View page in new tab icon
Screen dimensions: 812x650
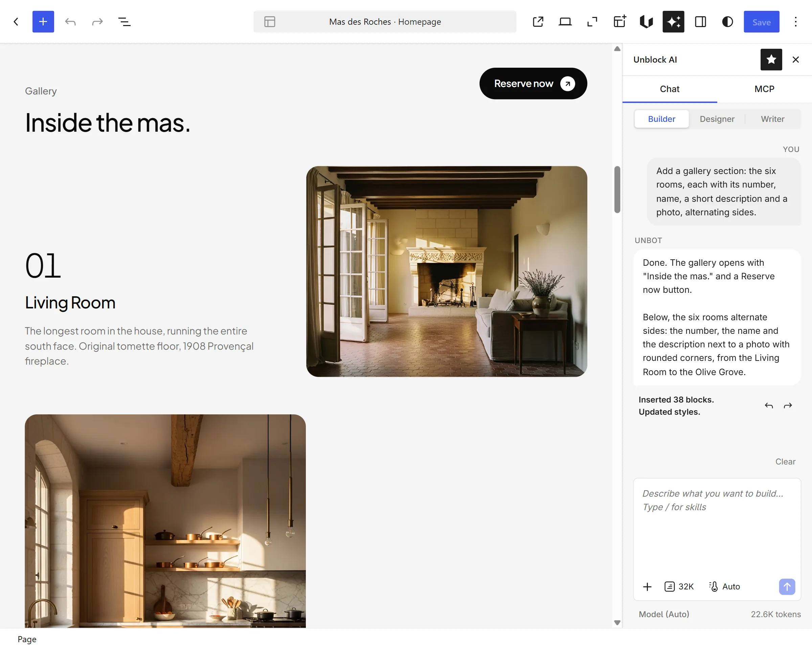click(x=538, y=22)
